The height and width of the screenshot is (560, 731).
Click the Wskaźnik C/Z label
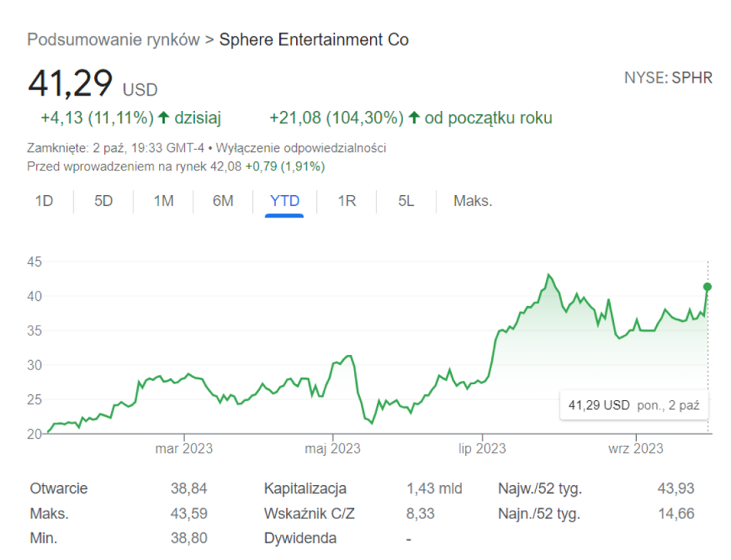click(x=309, y=514)
